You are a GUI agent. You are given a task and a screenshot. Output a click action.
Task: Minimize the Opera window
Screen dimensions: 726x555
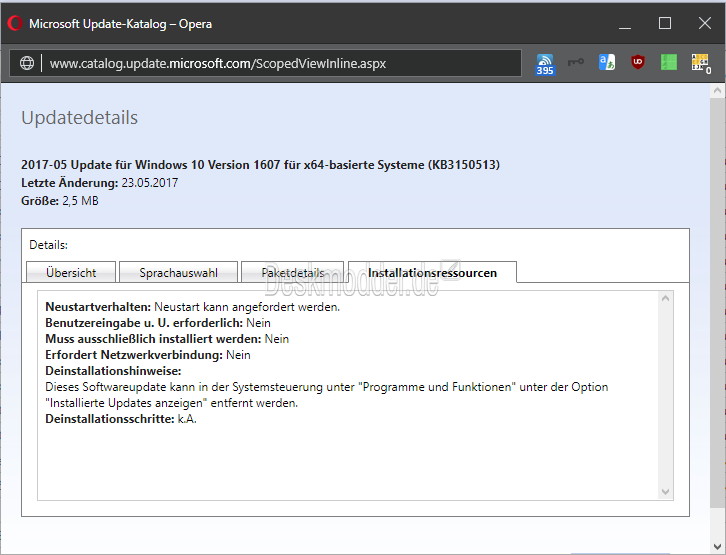(x=625, y=23)
